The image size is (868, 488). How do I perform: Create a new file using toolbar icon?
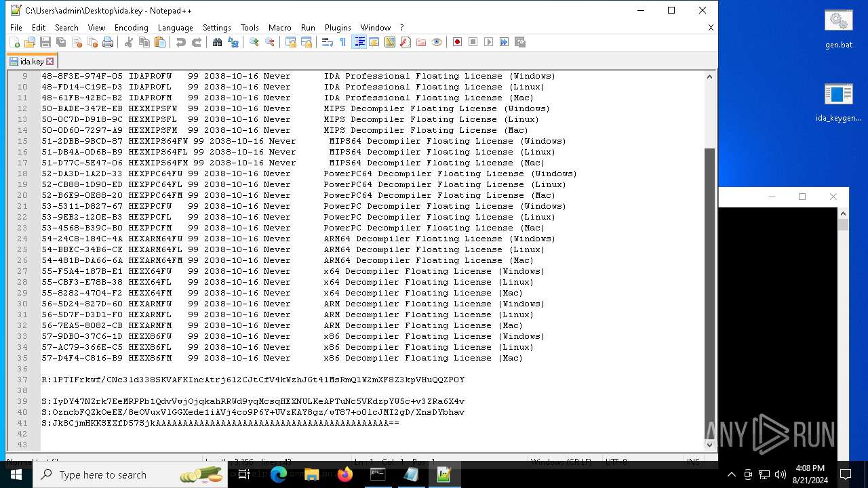pyautogui.click(x=14, y=42)
